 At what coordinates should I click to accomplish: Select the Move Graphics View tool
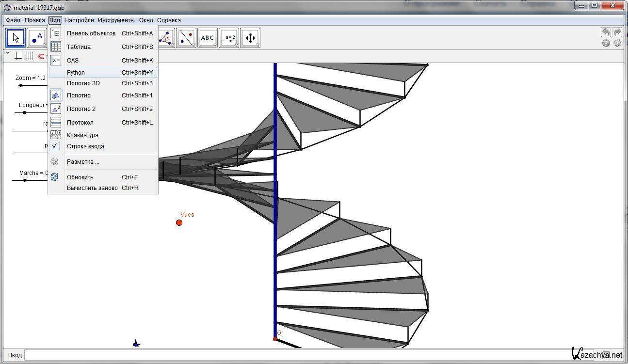[250, 38]
